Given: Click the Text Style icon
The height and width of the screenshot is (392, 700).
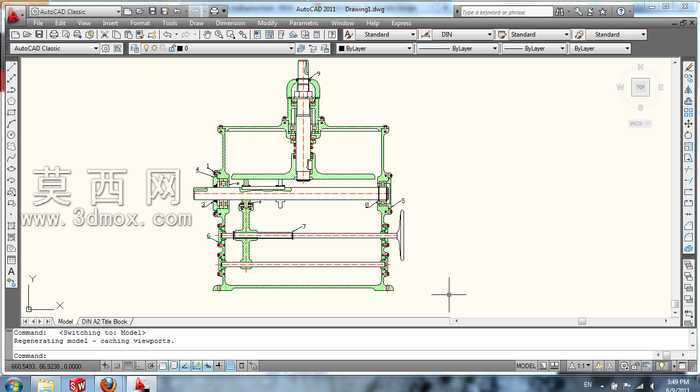Looking at the screenshot, I should coord(349,34).
